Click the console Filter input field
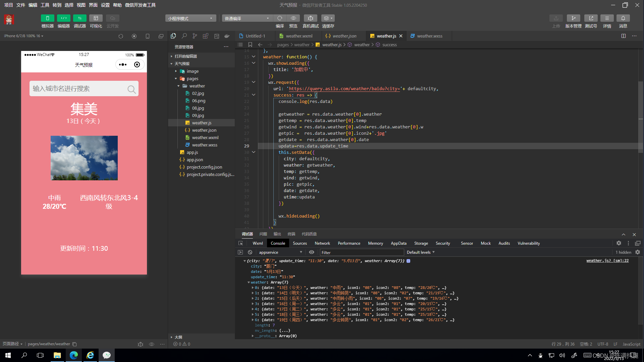 pyautogui.click(x=362, y=252)
